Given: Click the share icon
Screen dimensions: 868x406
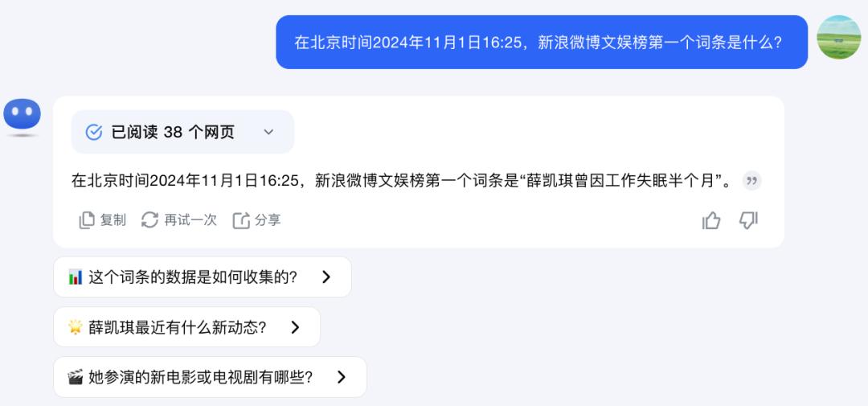Looking at the screenshot, I should 241,220.
